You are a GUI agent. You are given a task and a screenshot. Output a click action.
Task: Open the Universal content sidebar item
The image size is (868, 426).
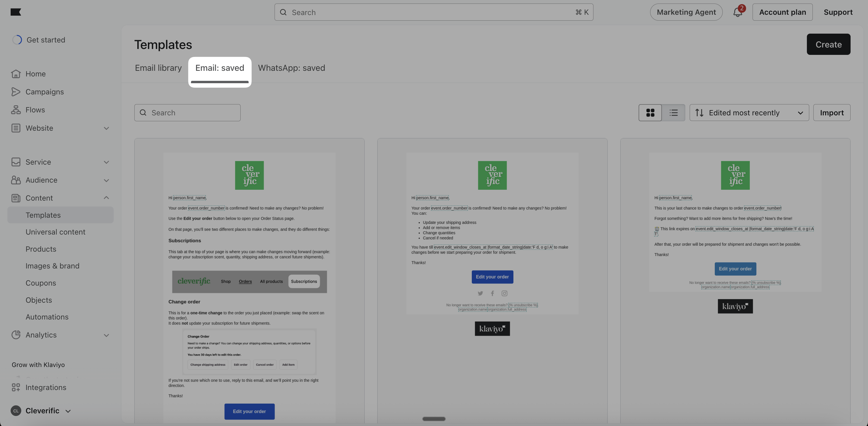[55, 232]
